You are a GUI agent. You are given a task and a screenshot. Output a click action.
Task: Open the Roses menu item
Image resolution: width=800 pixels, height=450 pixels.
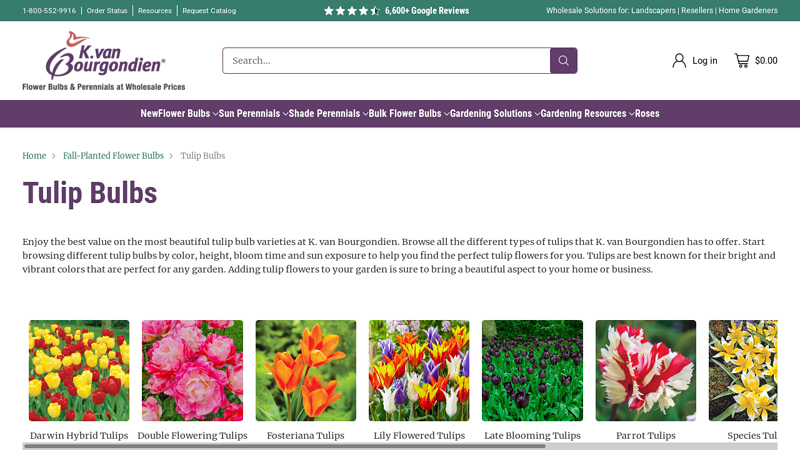coord(647,114)
